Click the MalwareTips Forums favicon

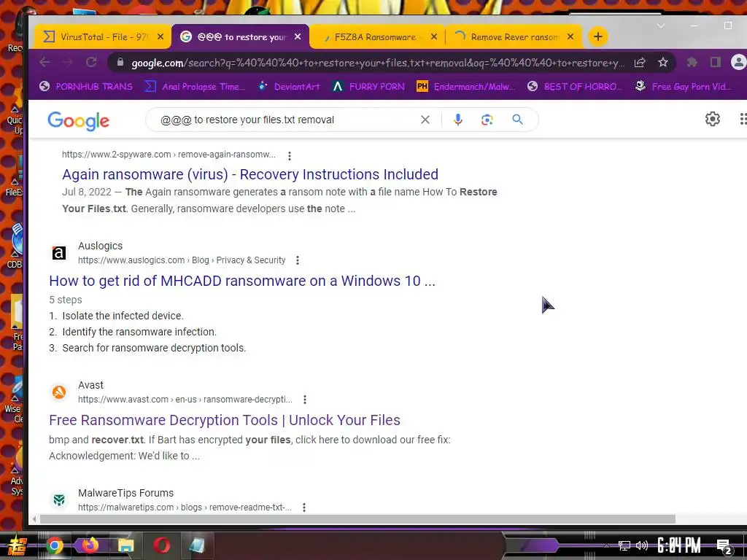coord(59,500)
